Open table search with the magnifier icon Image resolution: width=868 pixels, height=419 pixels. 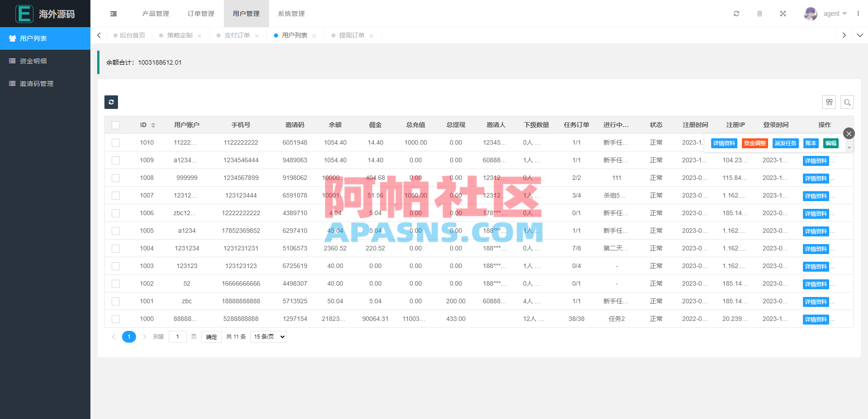click(x=847, y=102)
